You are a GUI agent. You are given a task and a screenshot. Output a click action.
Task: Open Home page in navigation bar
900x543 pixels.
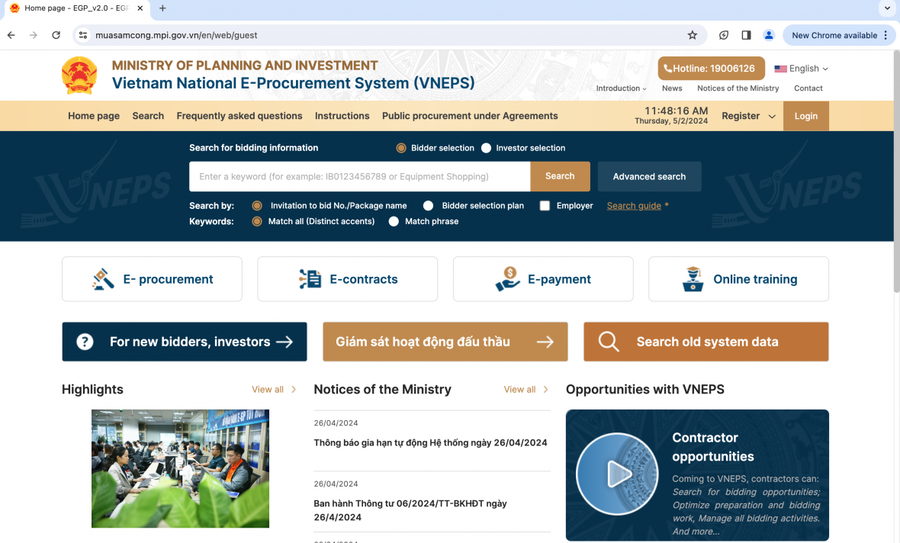coord(94,116)
